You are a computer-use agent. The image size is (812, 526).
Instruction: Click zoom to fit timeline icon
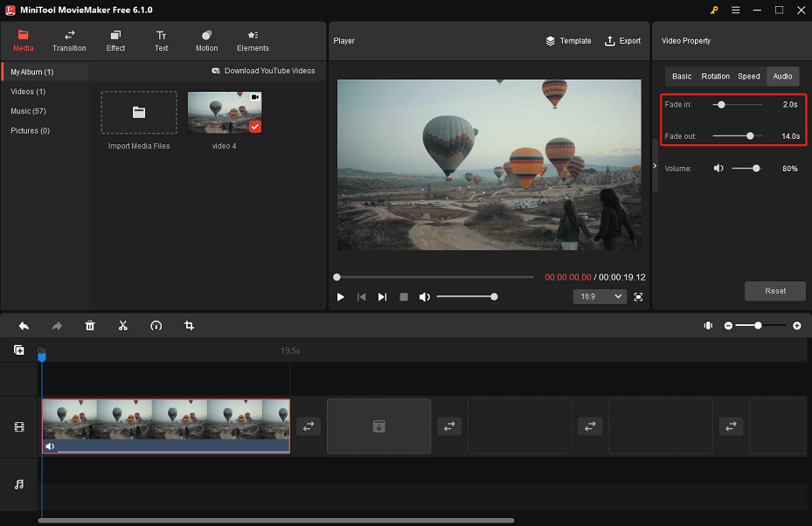[x=708, y=326]
